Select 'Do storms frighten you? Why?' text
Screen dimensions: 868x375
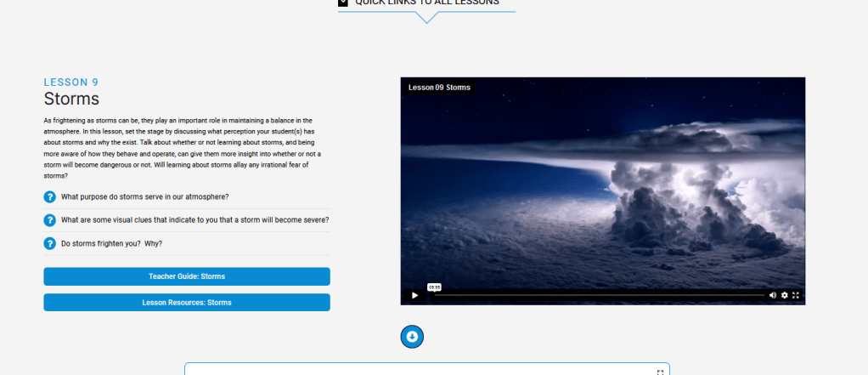pos(111,244)
